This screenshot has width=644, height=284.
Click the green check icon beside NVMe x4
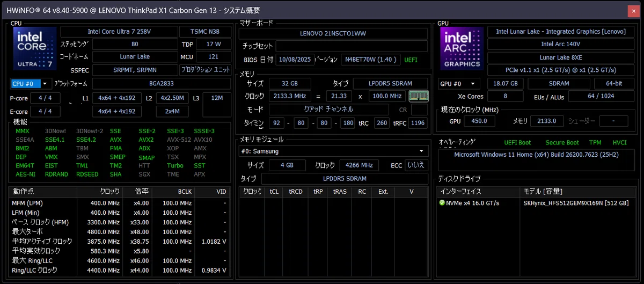(442, 203)
